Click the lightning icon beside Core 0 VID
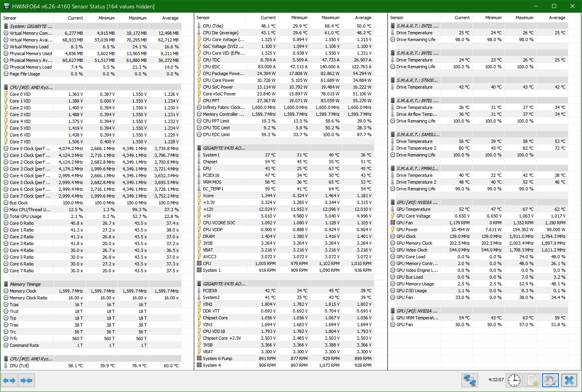Viewport: 582px width, 392px height. coord(6,94)
